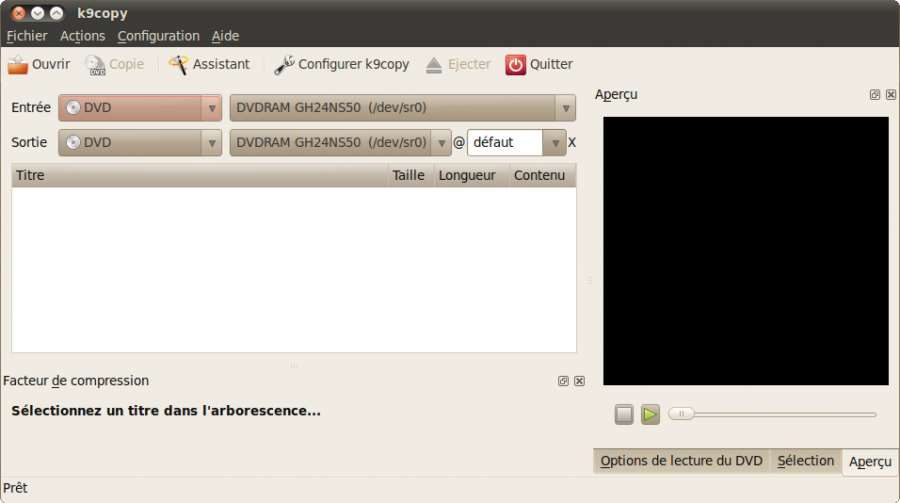Open the Aide menu

click(x=225, y=36)
